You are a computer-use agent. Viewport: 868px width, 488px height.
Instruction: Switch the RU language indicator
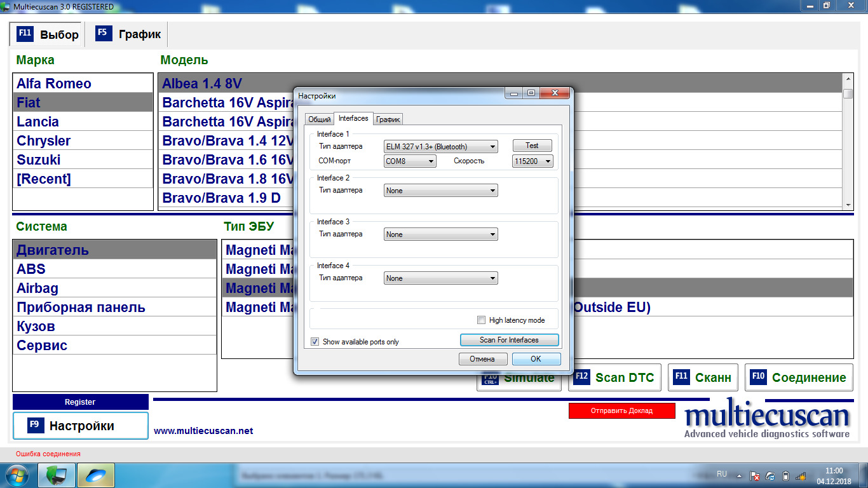[722, 474]
